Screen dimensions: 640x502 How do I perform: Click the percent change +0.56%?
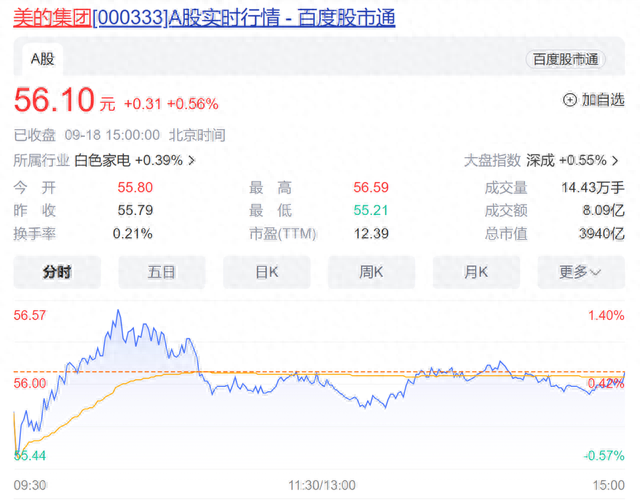193,104
